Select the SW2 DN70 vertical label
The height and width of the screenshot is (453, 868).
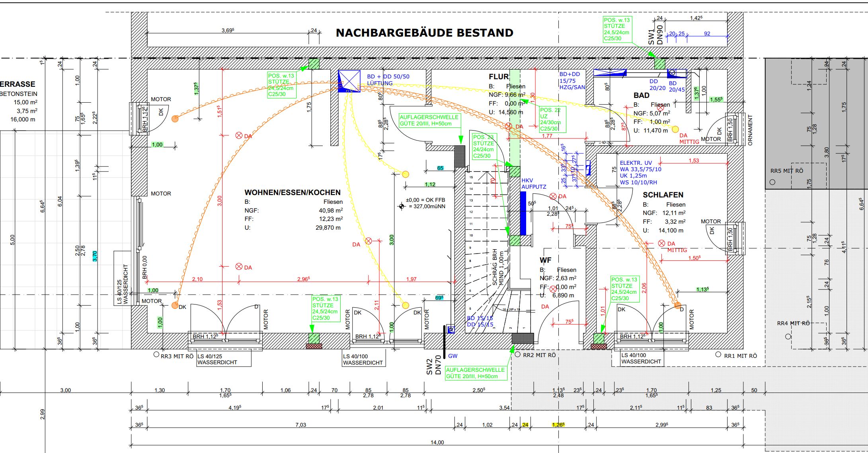pyautogui.click(x=433, y=365)
